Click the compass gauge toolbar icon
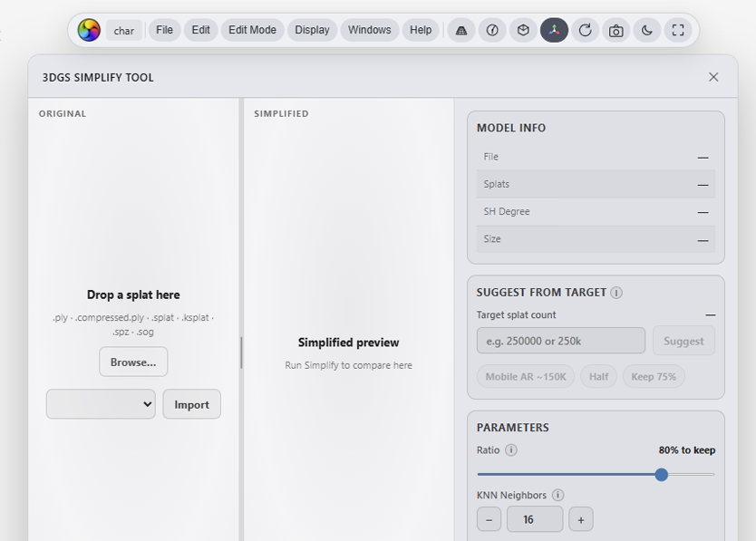 tap(492, 31)
